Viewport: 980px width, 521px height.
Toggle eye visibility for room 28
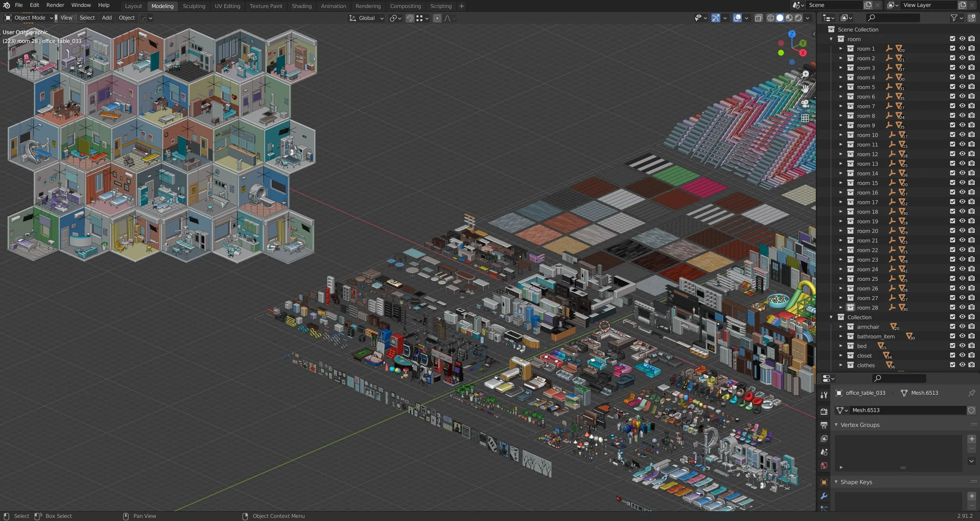coord(962,307)
